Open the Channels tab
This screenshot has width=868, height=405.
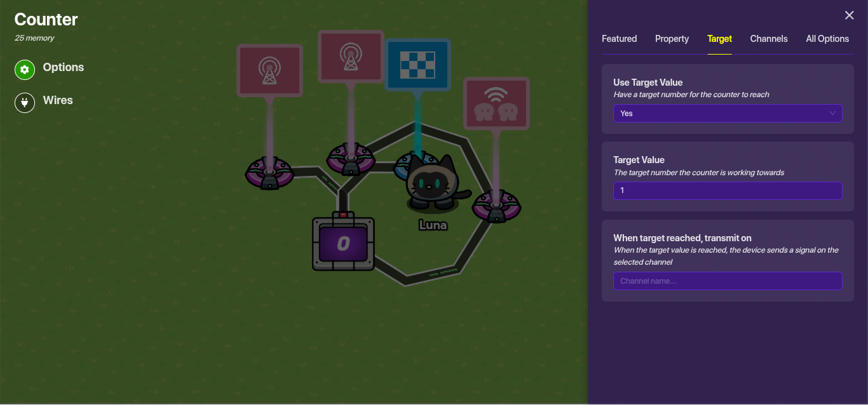coord(768,39)
